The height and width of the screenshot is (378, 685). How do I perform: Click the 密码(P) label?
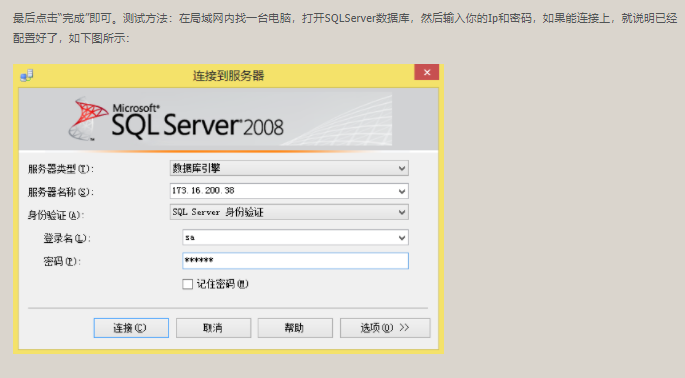tap(62, 262)
